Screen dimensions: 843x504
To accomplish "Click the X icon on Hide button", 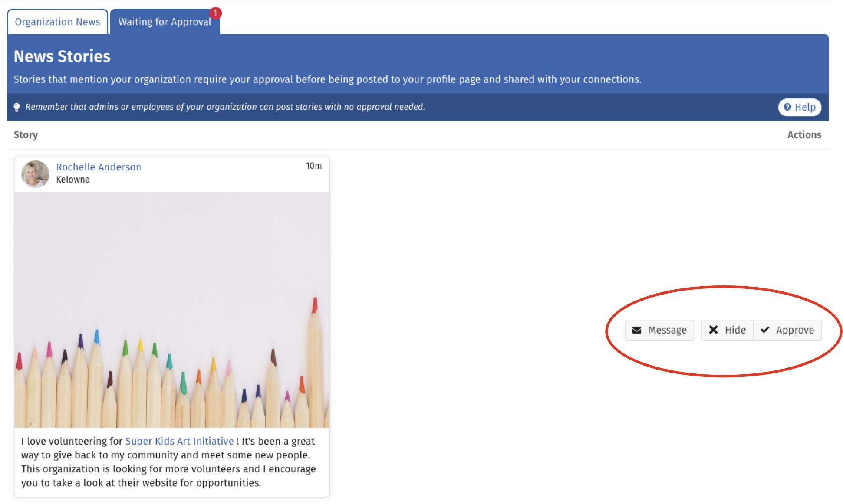I will pos(713,330).
